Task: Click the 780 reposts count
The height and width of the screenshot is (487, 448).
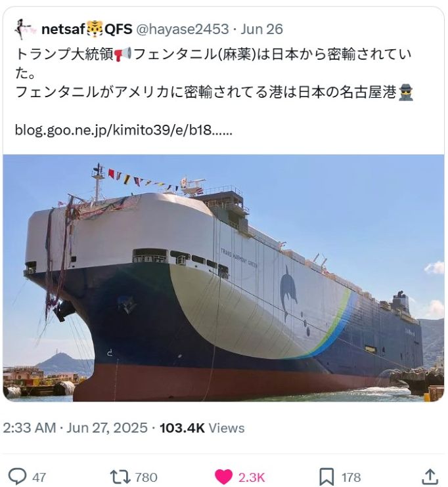Action: coord(146,477)
